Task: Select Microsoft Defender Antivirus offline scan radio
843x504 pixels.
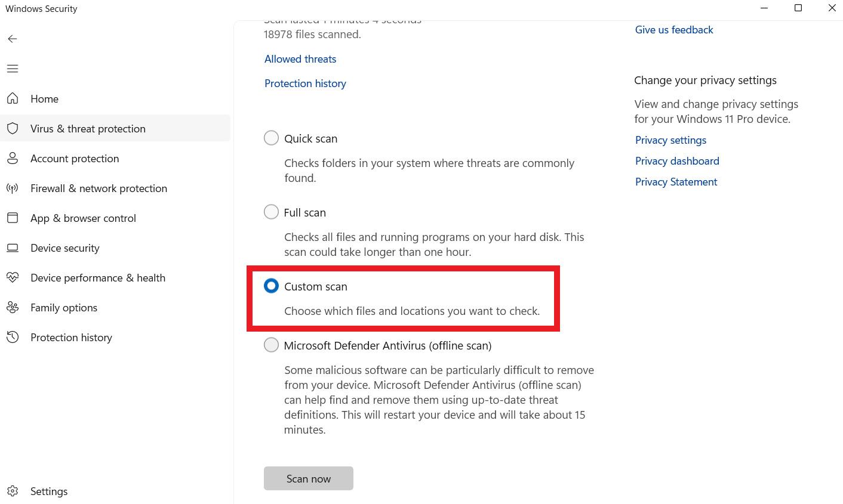Action: pyautogui.click(x=271, y=345)
